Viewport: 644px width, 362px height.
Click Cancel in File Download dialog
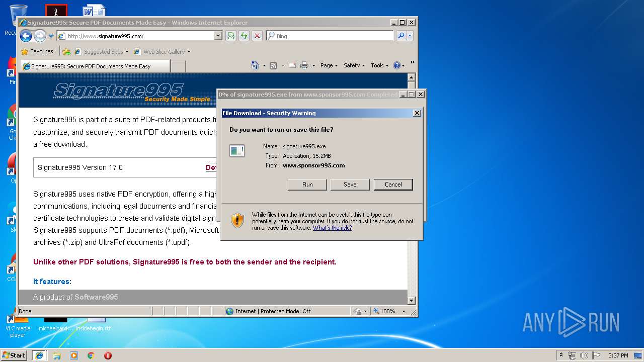(x=393, y=185)
